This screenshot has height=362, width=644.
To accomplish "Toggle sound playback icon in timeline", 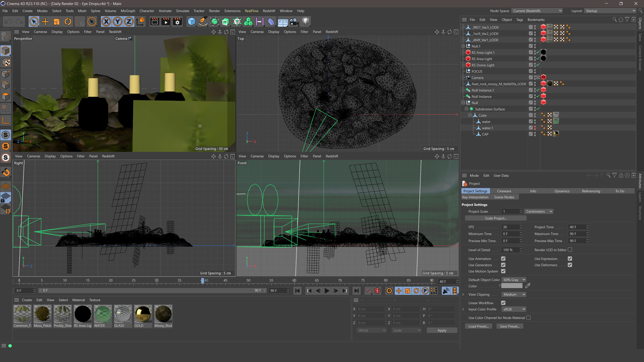I will (446, 291).
